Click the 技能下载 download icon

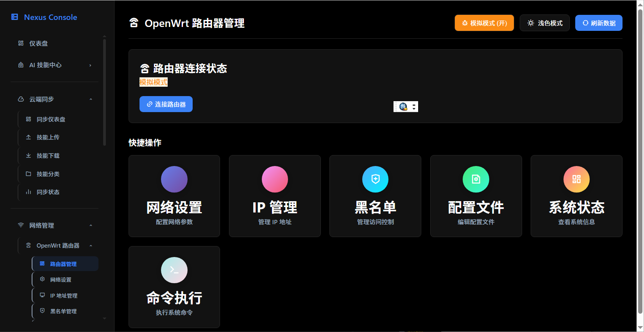[x=29, y=155]
